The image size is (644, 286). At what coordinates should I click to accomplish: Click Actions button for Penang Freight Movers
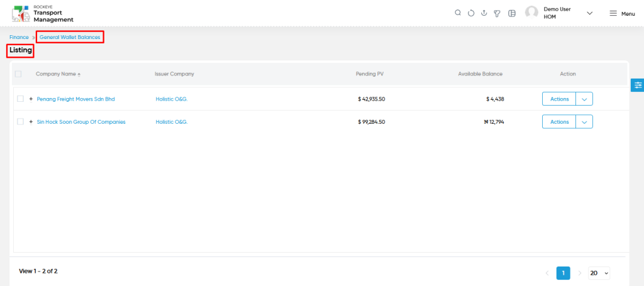click(x=559, y=99)
